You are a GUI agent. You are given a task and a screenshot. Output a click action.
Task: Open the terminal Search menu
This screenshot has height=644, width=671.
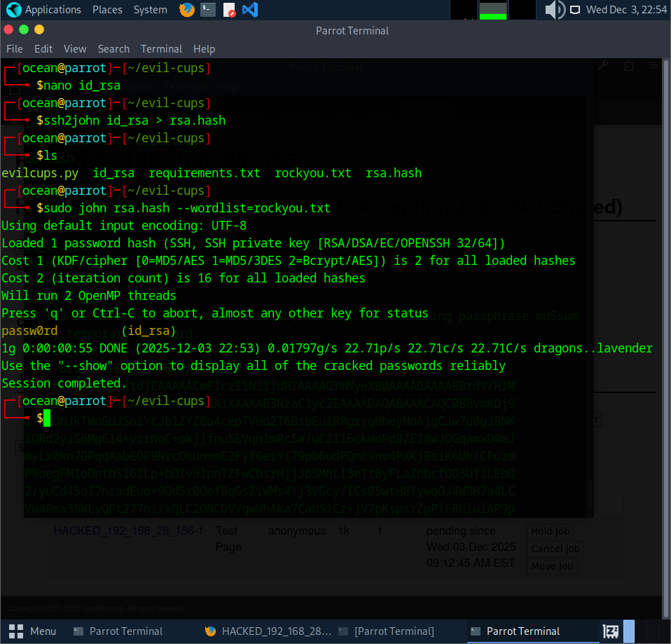[113, 49]
